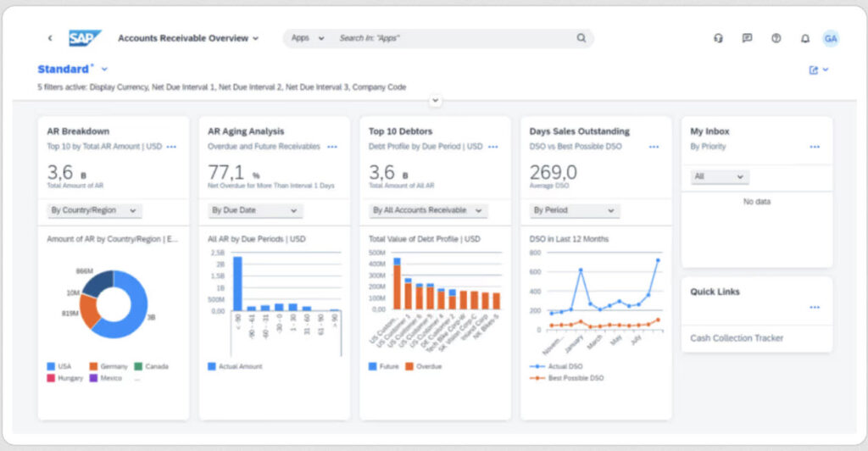Open Days Sales Outstanding more options
The width and height of the screenshot is (868, 451).
654,147
